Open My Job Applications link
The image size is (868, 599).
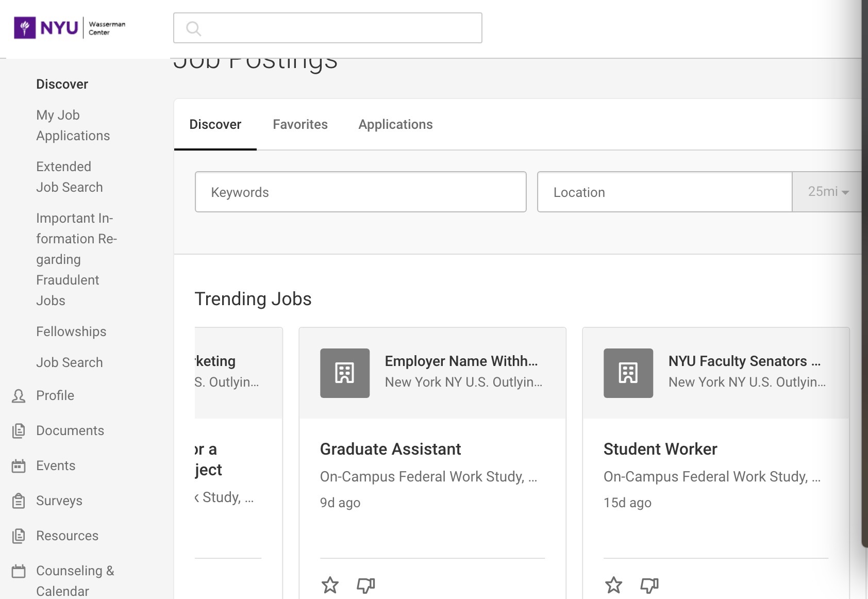pyautogui.click(x=73, y=125)
